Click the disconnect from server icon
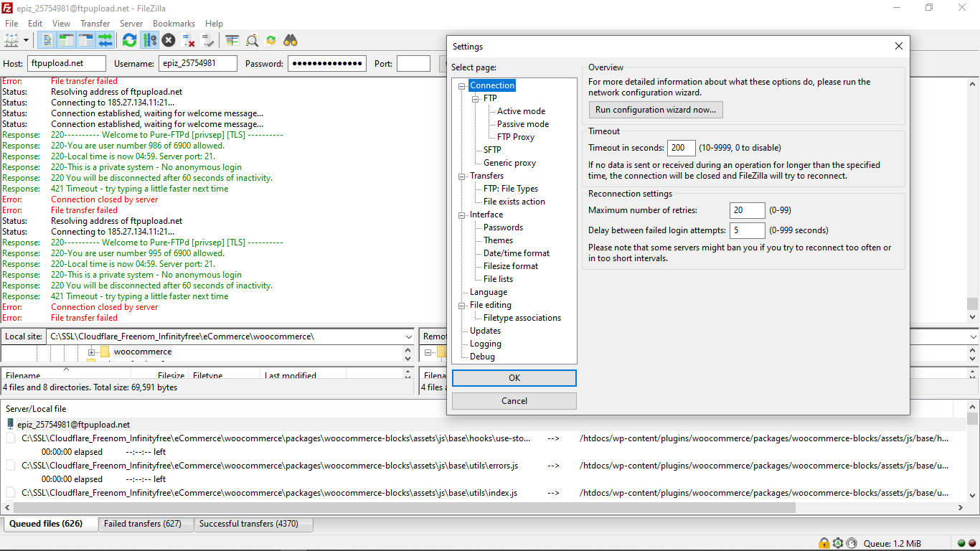The height and width of the screenshot is (551, 980). 188,40
